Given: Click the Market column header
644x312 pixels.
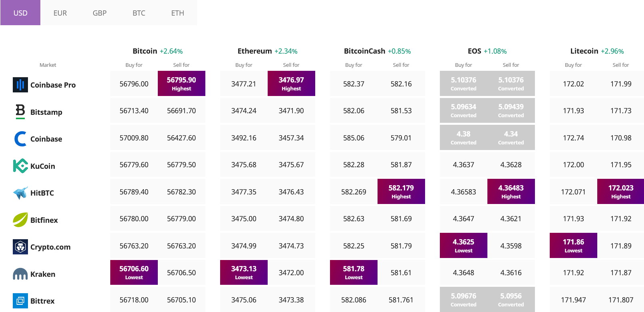Looking at the screenshot, I should [x=48, y=65].
